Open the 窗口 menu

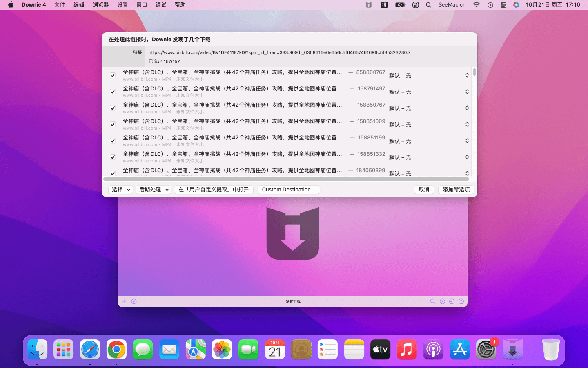click(x=142, y=5)
